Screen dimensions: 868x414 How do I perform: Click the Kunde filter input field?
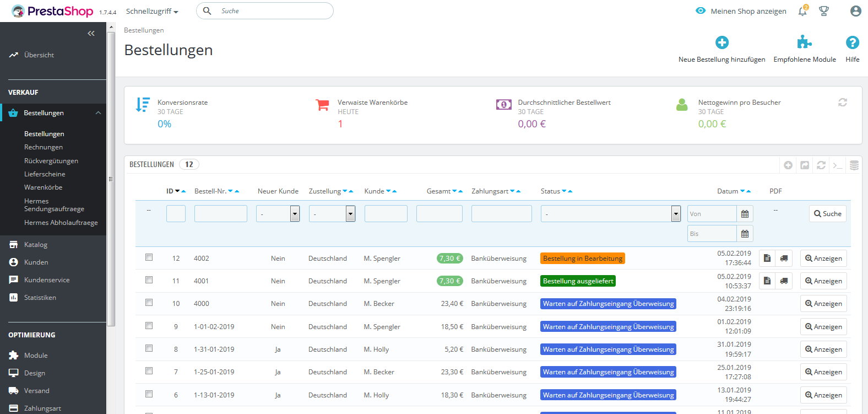tap(386, 214)
